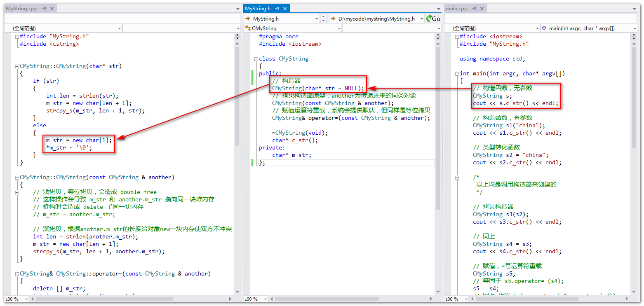
Task: Open tab list dropdown of MyString.cpp pane
Action: tap(238, 9)
